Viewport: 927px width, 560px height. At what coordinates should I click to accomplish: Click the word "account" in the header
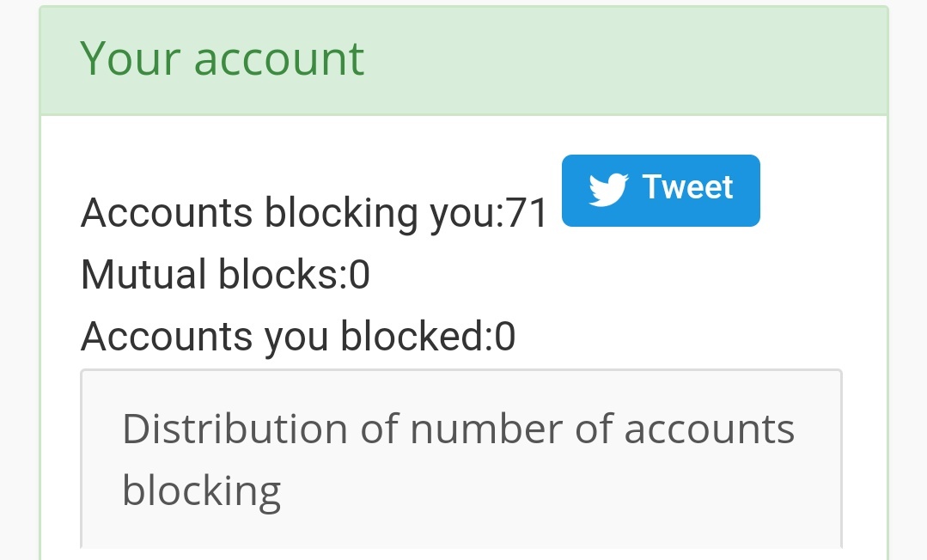[279, 60]
